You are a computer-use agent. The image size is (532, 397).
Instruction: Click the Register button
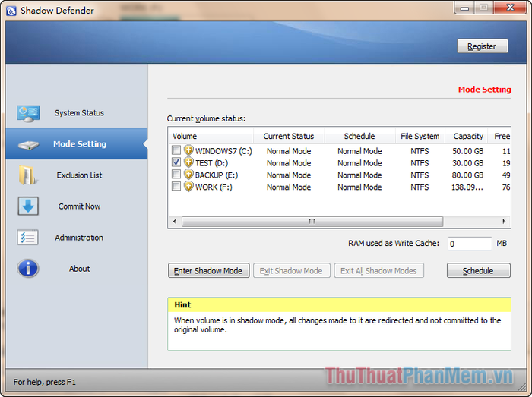coord(482,46)
